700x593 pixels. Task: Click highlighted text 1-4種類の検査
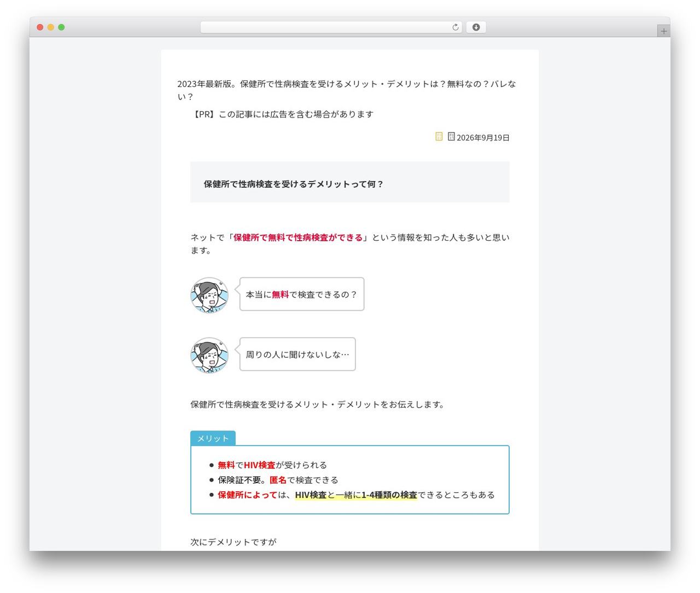389,495
